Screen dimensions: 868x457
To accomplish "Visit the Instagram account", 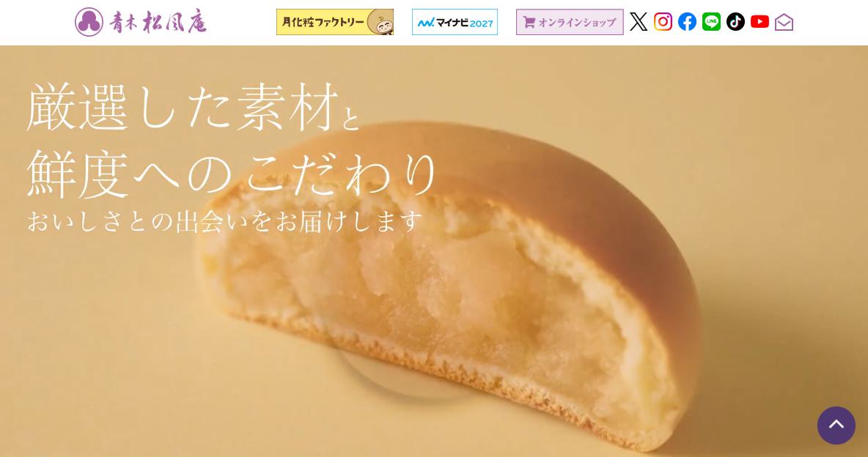I will pyautogui.click(x=663, y=21).
